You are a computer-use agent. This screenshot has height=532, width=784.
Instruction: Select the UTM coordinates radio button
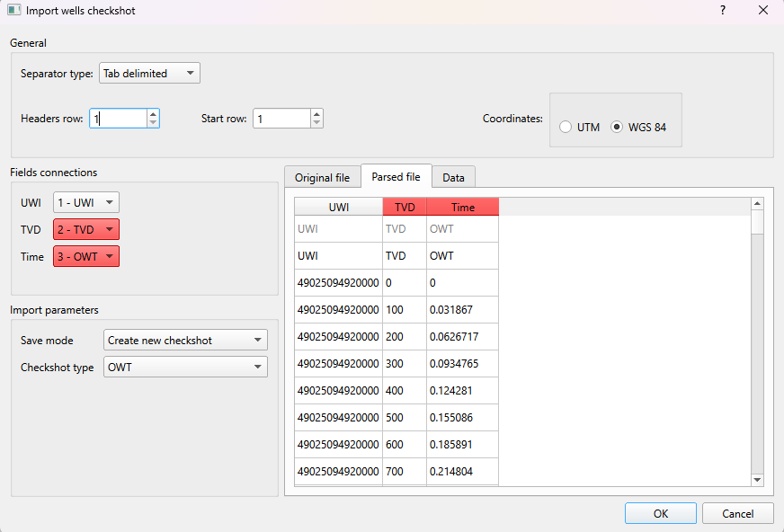coord(566,127)
